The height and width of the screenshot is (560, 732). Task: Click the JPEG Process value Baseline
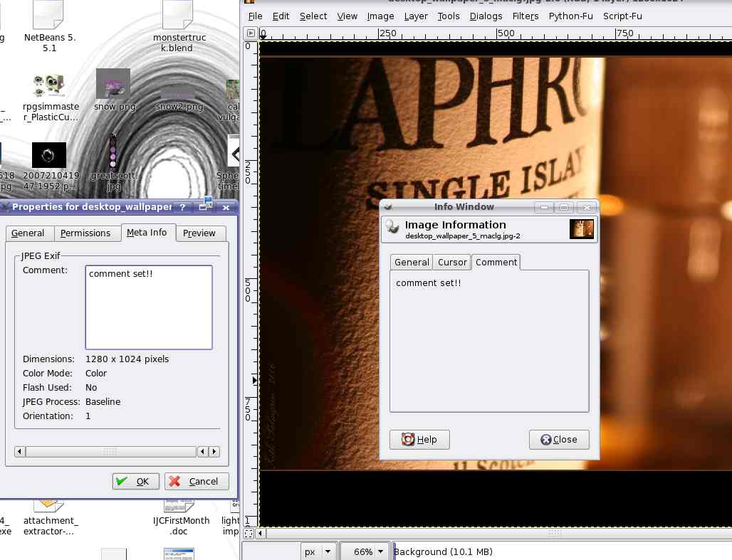pos(103,402)
